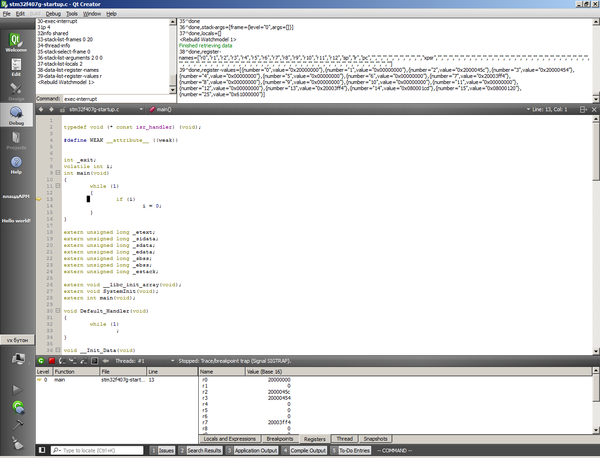Open the Debug menu
The width and height of the screenshot is (600, 458).
53,14
